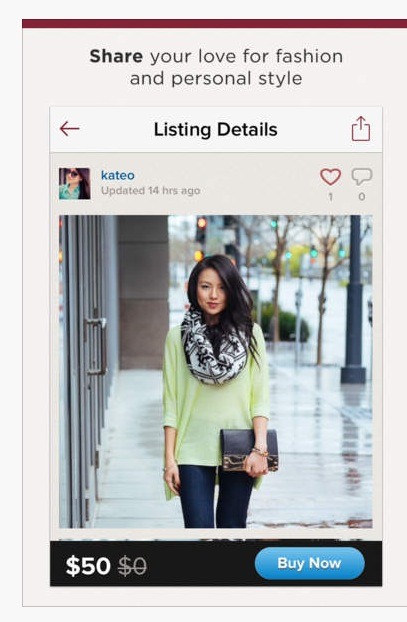This screenshot has width=407, height=622.
Task: Tap the Listing Details header title
Action: point(215,129)
